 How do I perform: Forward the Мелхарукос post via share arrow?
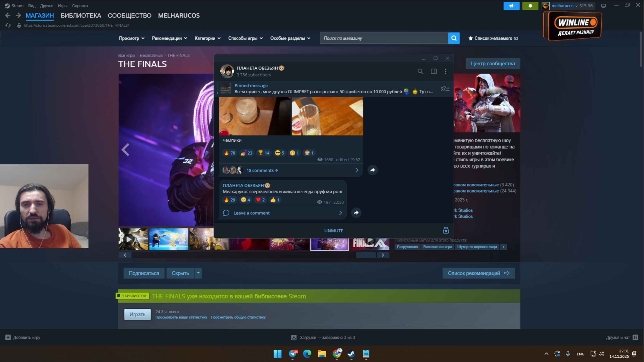click(x=356, y=213)
